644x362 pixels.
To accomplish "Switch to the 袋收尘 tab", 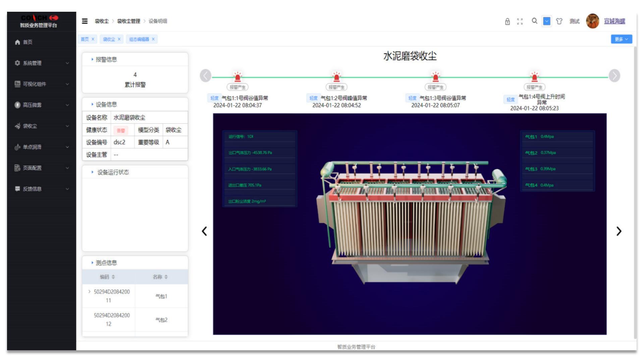I will coord(109,39).
